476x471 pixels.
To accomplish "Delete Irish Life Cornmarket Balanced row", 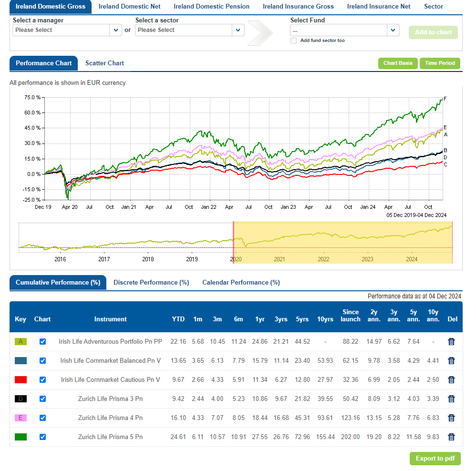I will click(451, 360).
